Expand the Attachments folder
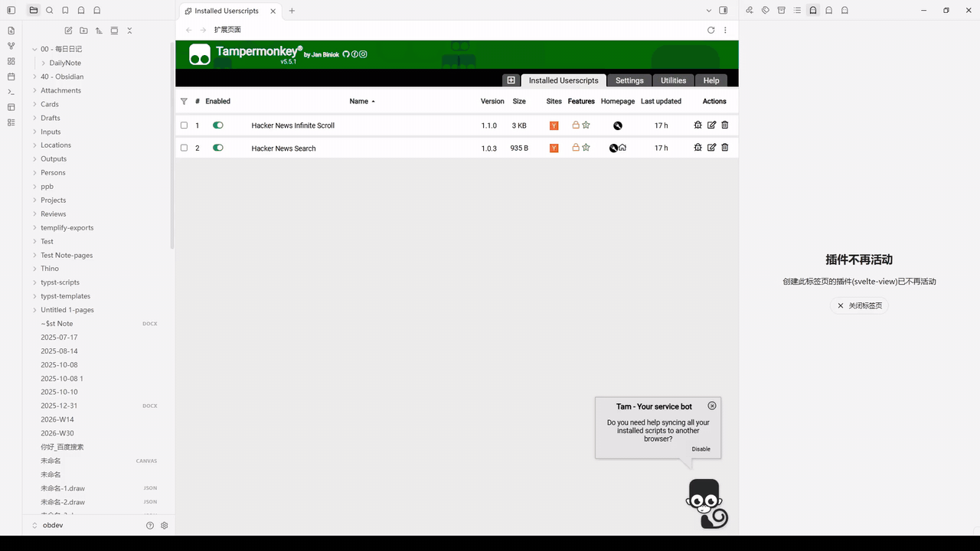The height and width of the screenshot is (551, 980). coord(34,90)
